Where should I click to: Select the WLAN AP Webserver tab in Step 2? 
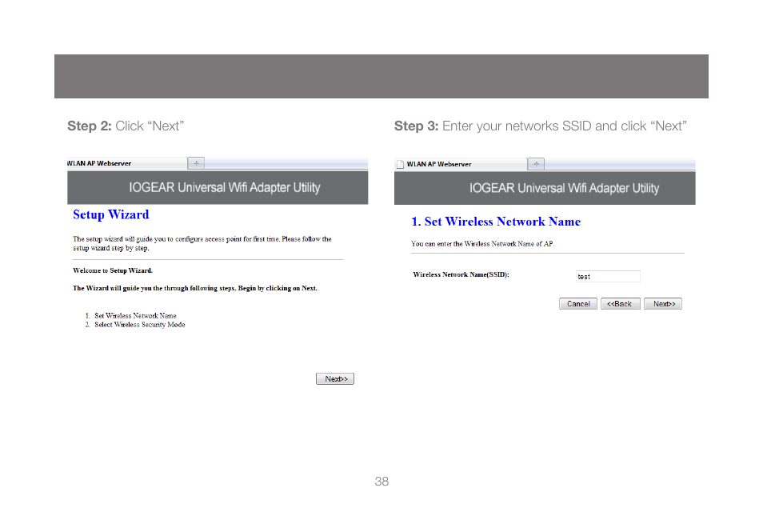[x=126, y=163]
